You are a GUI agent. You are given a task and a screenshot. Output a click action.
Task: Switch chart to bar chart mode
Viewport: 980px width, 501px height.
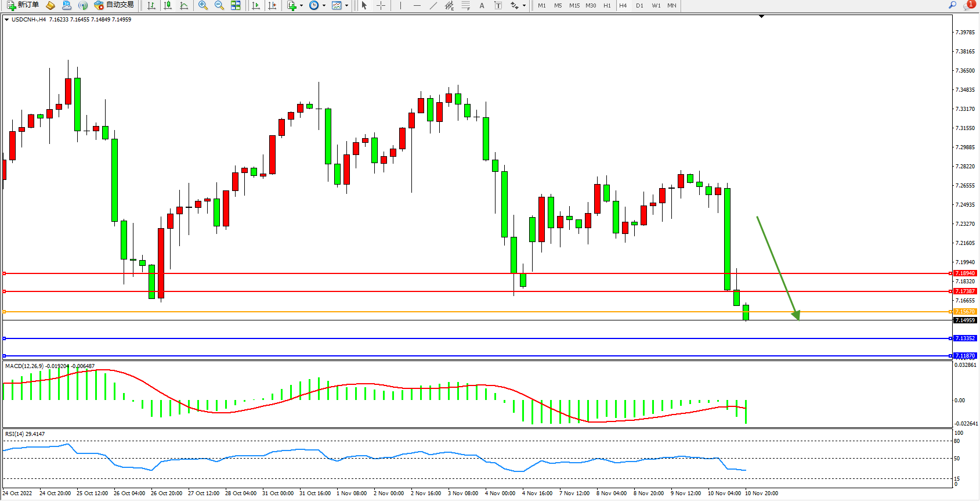(x=151, y=5)
